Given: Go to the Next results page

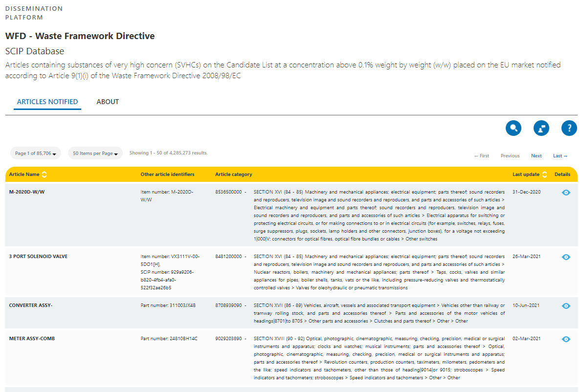Looking at the screenshot, I should point(536,156).
